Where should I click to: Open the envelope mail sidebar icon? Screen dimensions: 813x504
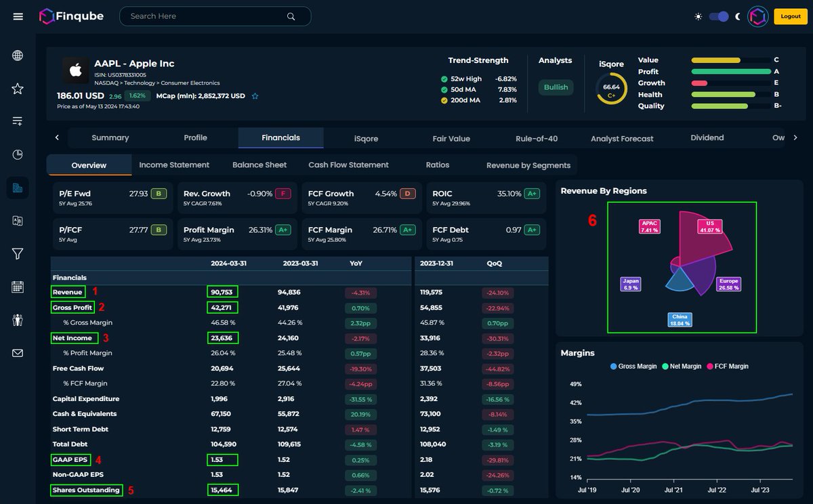[x=18, y=353]
